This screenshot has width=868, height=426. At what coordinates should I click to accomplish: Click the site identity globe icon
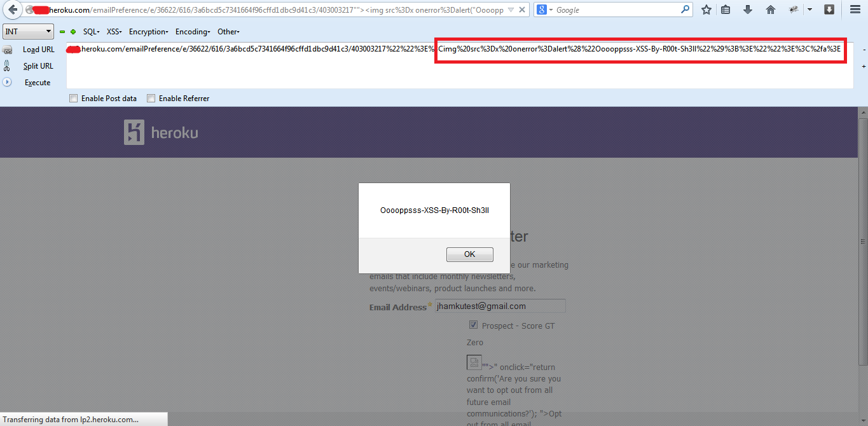point(29,10)
